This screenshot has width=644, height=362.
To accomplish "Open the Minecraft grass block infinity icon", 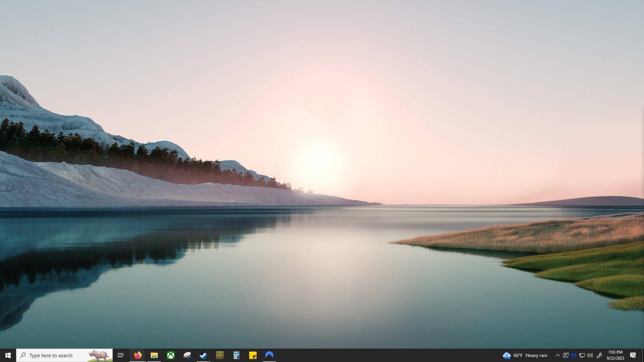I will point(220,355).
